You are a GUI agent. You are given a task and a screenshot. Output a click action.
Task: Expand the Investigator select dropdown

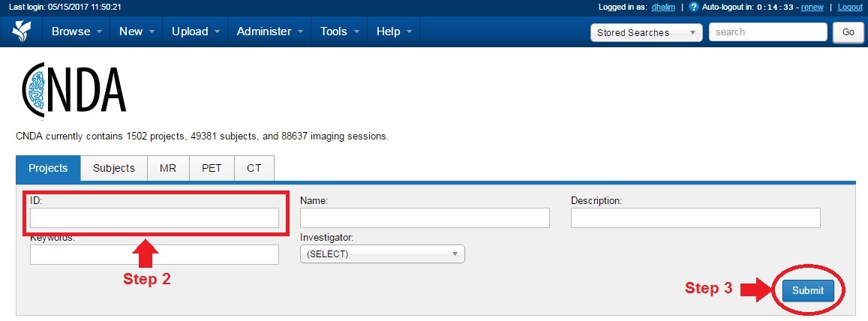pyautogui.click(x=382, y=254)
